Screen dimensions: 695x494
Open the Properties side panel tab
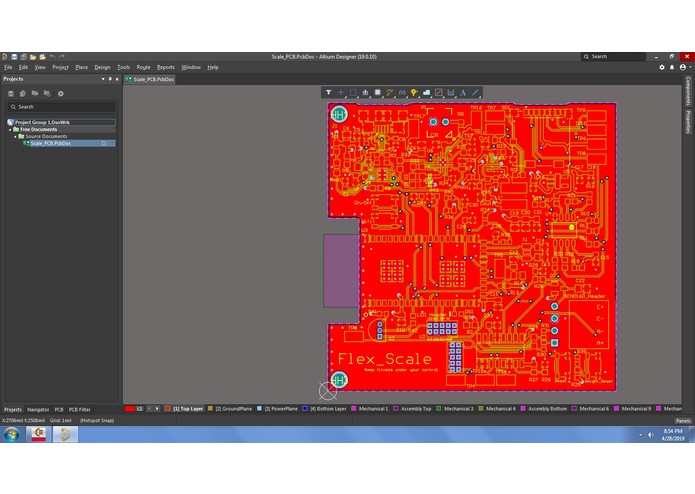pyautogui.click(x=688, y=122)
